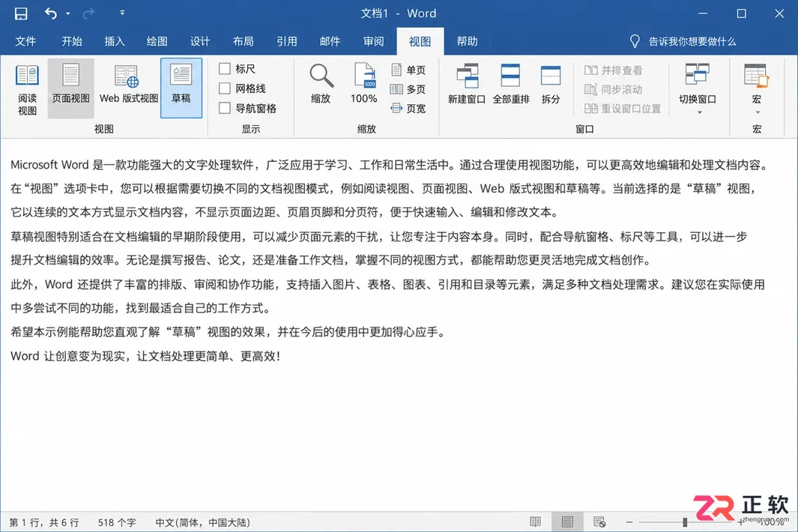
Task: Set zoom to 100% via ribbon button
Action: click(x=364, y=84)
